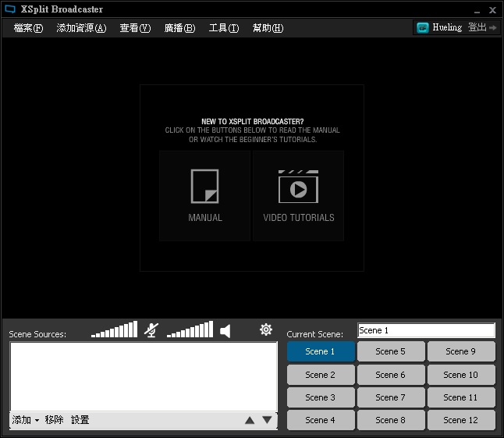Open the 工具(T) menu
The height and width of the screenshot is (438, 504).
pyautogui.click(x=224, y=28)
